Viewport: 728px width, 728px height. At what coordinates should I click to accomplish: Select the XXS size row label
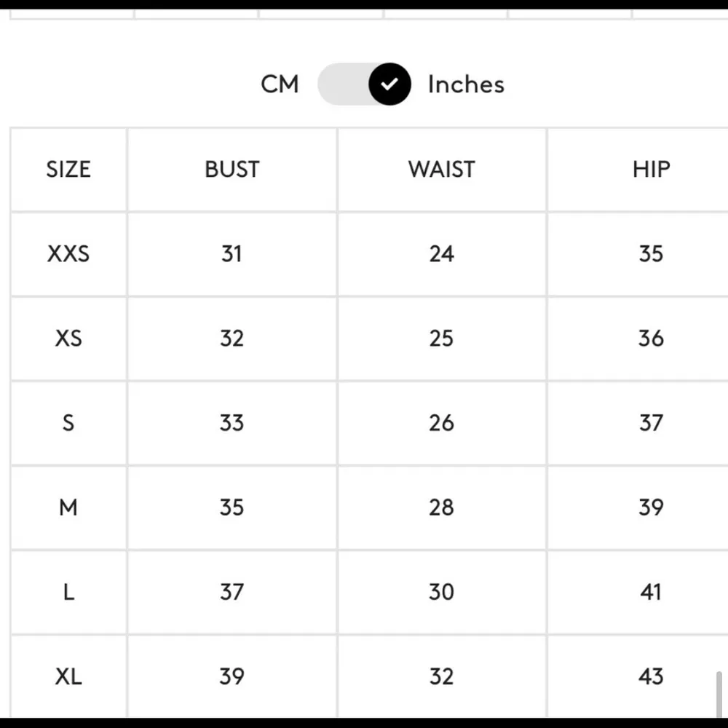coord(68,254)
